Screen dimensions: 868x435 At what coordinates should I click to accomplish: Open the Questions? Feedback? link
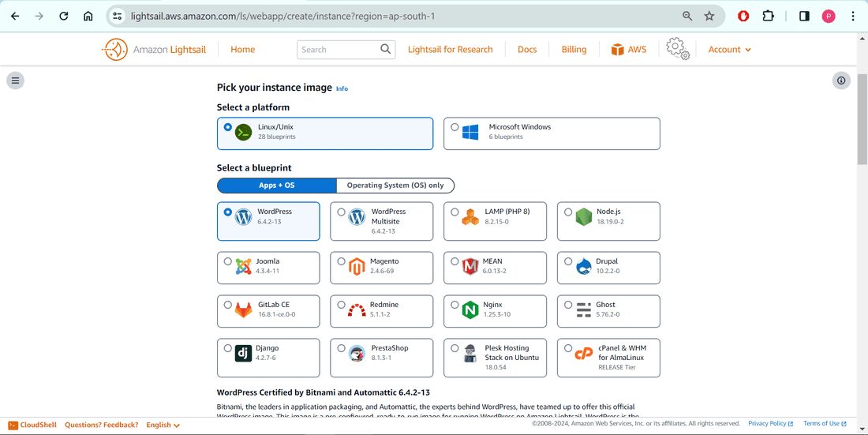(101, 425)
